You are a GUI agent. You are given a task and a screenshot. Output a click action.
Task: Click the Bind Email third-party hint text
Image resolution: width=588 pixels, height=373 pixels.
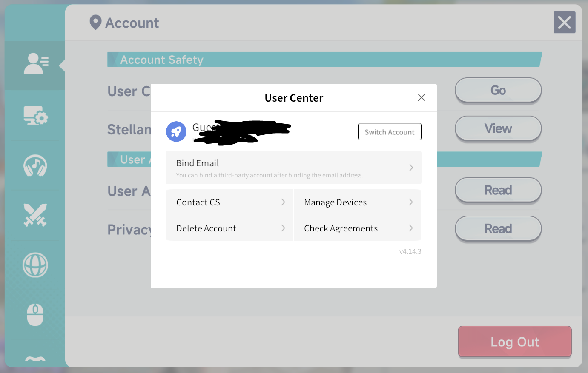270,175
